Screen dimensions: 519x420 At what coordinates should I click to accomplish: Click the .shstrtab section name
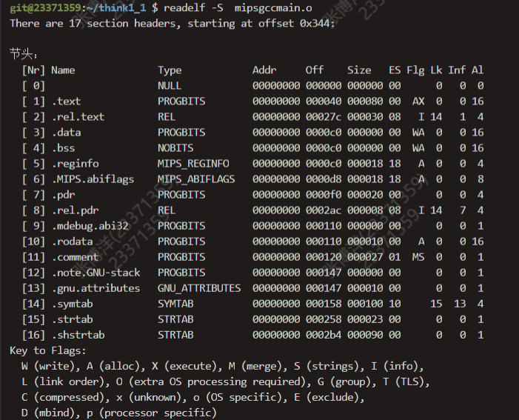(78, 334)
